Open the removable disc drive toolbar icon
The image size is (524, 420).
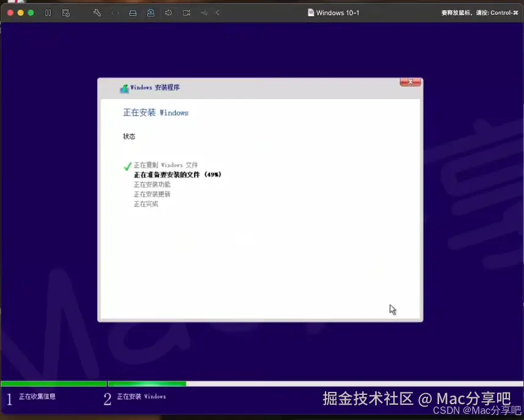pyautogui.click(x=151, y=12)
